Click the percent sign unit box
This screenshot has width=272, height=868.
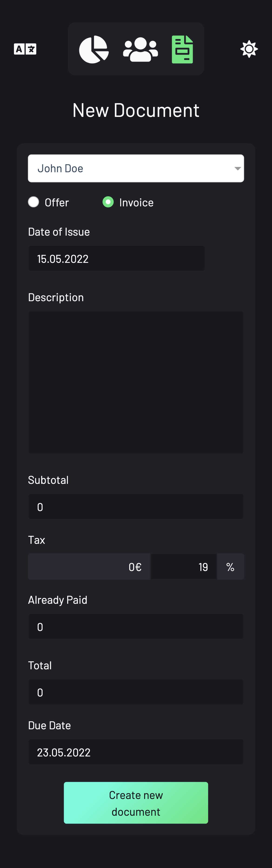pyautogui.click(x=230, y=566)
